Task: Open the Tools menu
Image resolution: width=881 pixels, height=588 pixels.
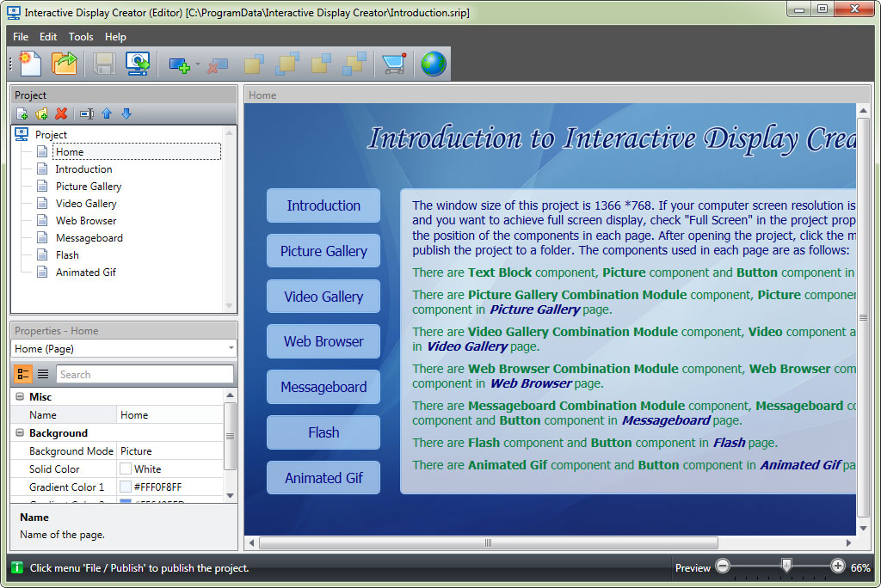Action: [81, 37]
